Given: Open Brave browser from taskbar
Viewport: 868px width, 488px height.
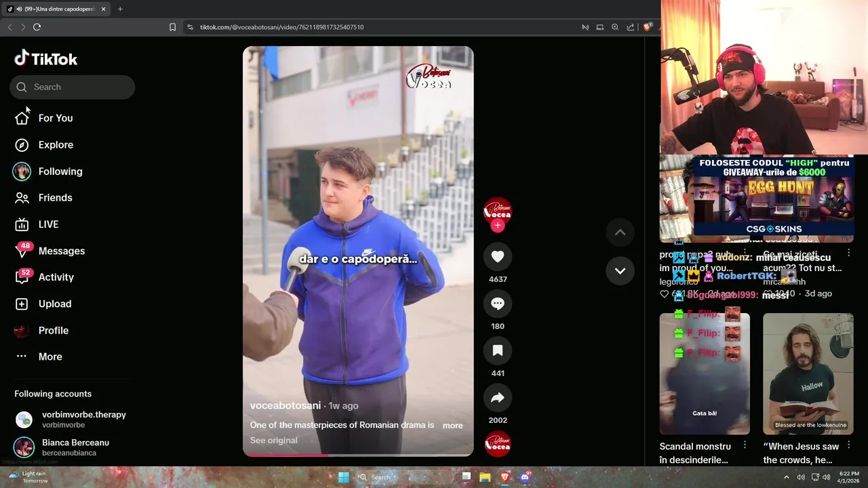Looking at the screenshot, I should [x=505, y=477].
